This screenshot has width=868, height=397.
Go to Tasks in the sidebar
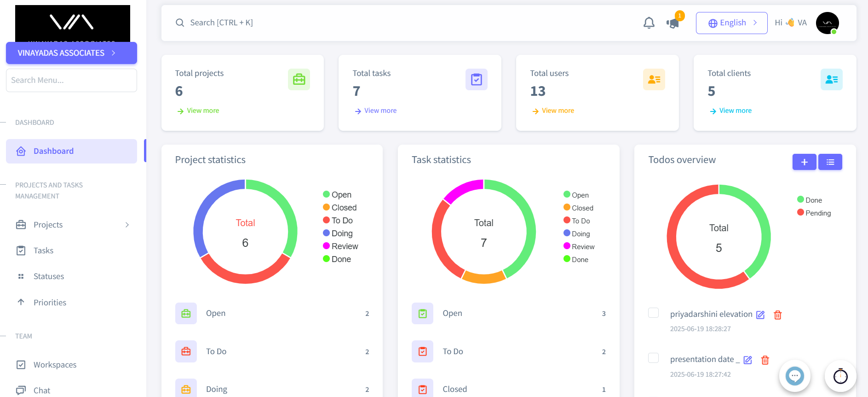pos(43,251)
